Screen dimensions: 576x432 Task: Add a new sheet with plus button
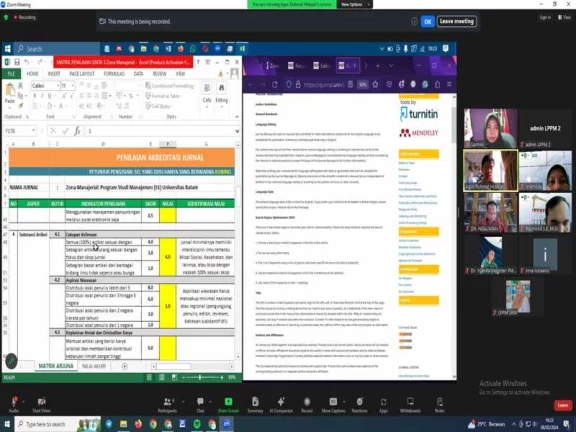click(125, 366)
